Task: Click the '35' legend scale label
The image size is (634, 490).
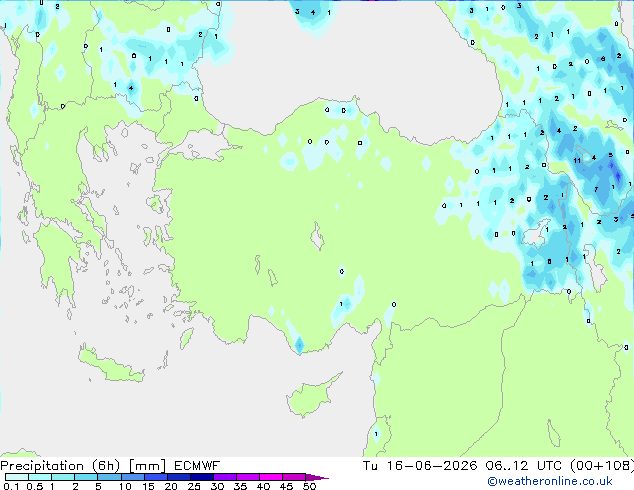Action: click(240, 486)
